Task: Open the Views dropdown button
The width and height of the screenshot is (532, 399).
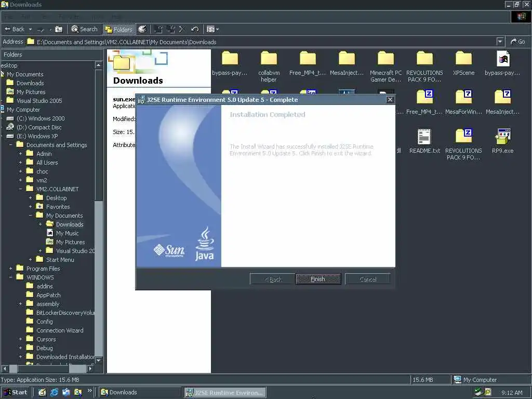Action: click(x=212, y=29)
